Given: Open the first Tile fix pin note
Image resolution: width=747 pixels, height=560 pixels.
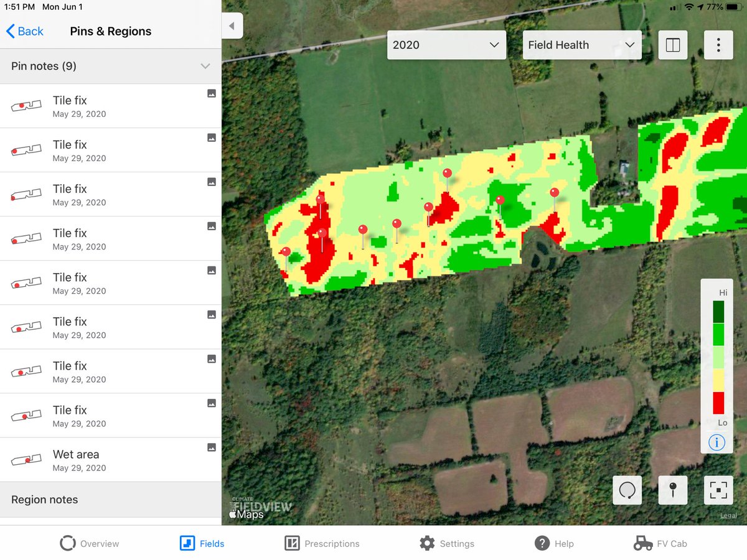Looking at the screenshot, I should click(110, 106).
